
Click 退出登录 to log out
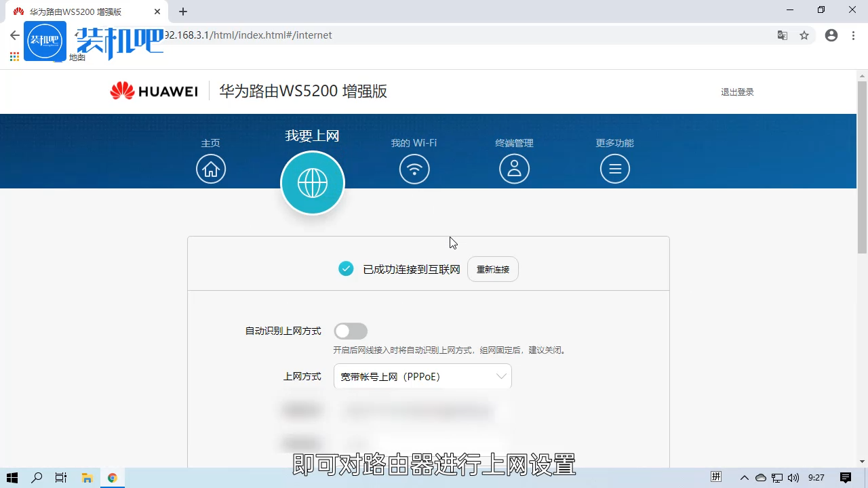(737, 91)
